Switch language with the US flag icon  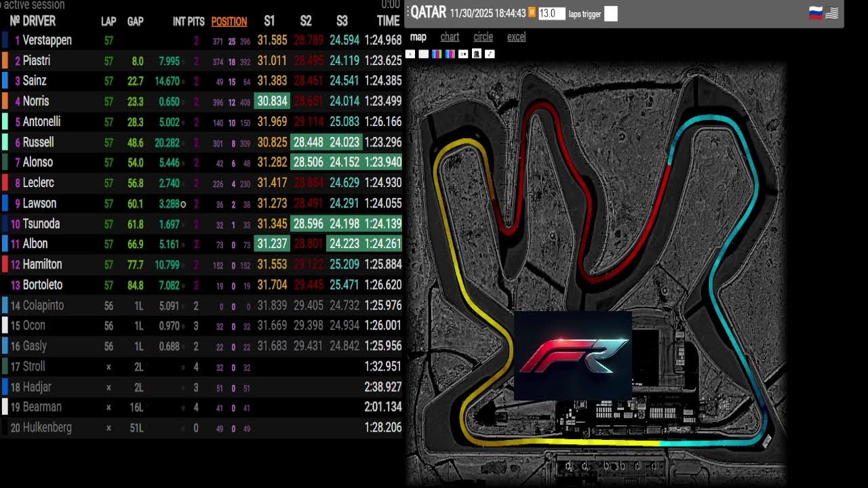pyautogui.click(x=832, y=13)
